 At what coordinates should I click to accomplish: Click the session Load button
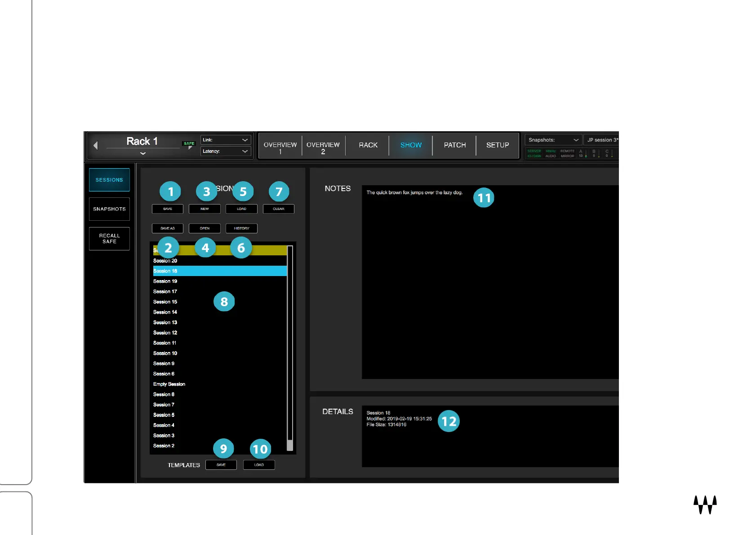pos(241,209)
